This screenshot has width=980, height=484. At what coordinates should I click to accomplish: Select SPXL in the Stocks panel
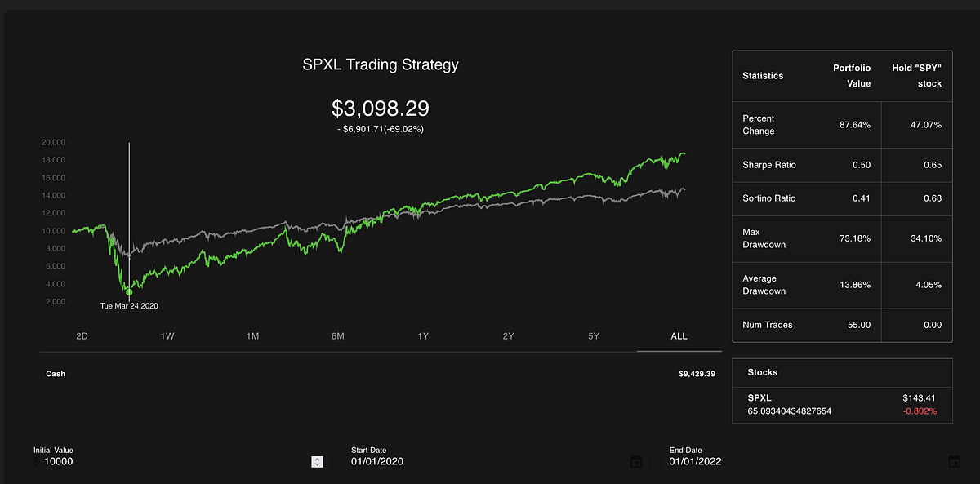pos(841,403)
